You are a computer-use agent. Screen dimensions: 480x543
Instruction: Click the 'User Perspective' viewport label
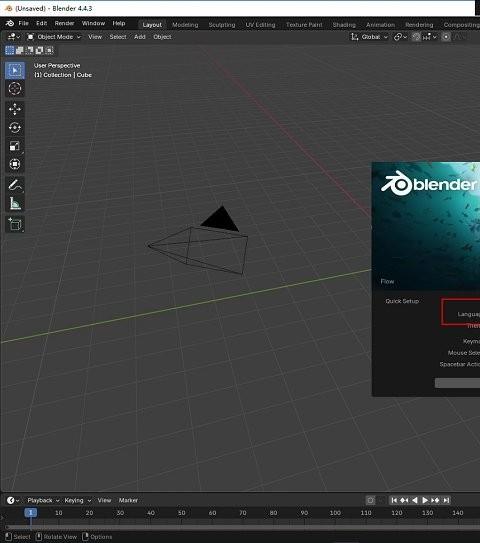click(x=57, y=65)
